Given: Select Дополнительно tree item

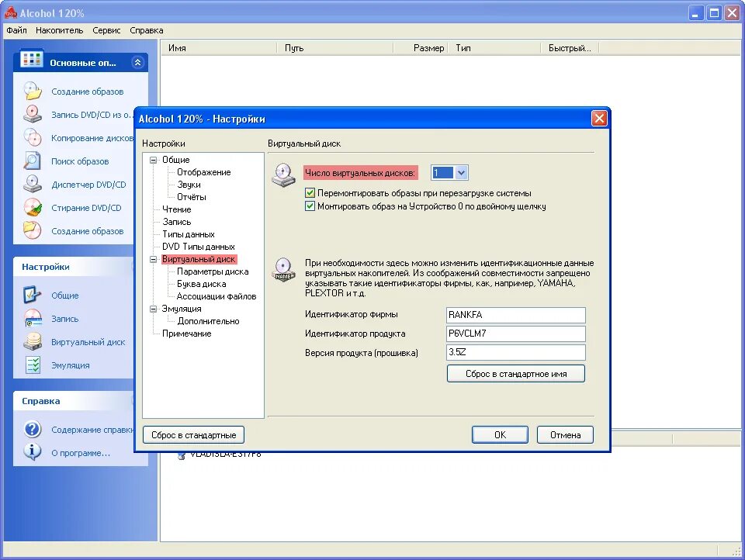Looking at the screenshot, I should tap(208, 321).
